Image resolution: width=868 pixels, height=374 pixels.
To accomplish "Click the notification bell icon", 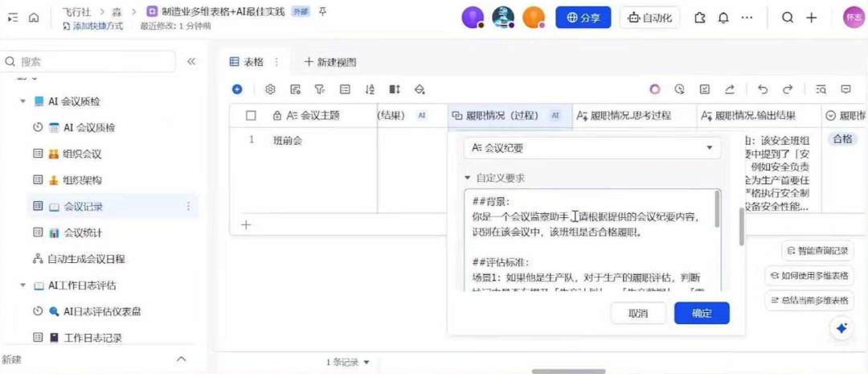I will pyautogui.click(x=723, y=18).
